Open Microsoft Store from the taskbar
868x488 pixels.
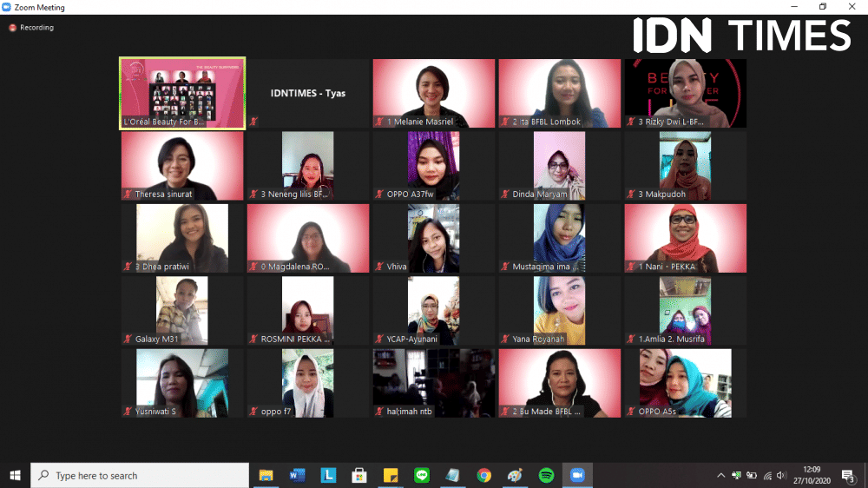pos(359,475)
